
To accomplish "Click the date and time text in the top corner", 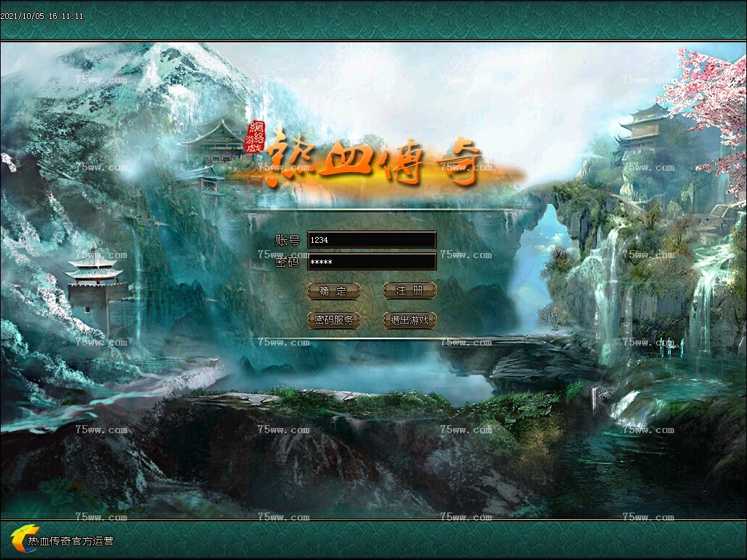I will pos(42,16).
